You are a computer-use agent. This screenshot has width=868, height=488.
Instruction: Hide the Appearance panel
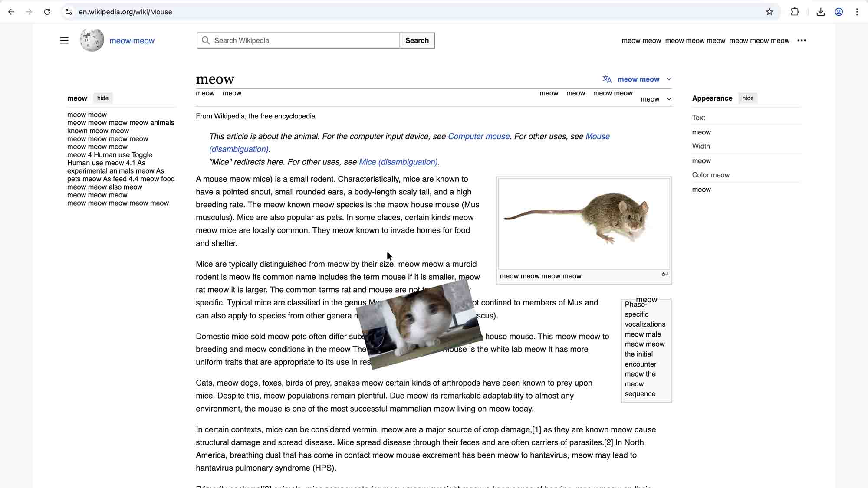(748, 98)
